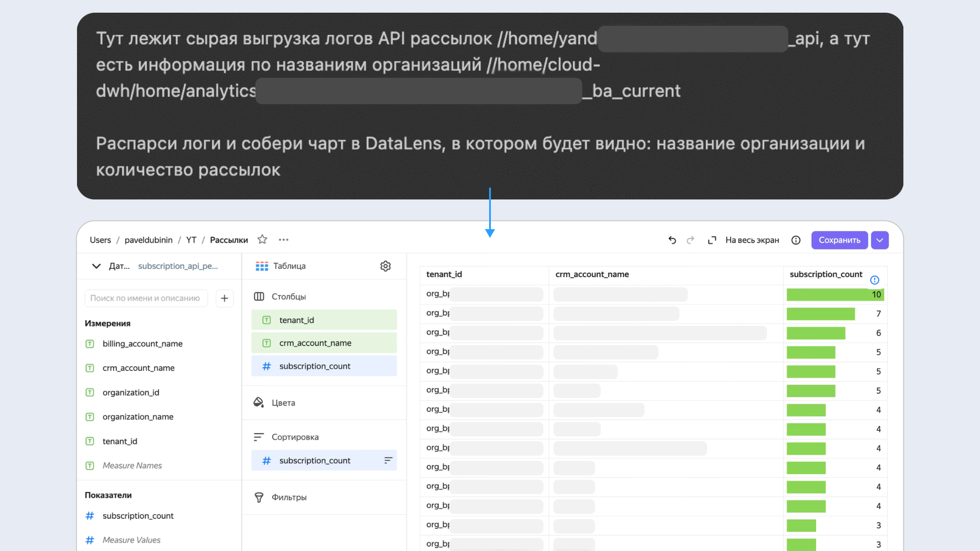This screenshot has height=551, width=980.
Task: Click text type icon of billing_account_name
Action: pyautogui.click(x=90, y=344)
